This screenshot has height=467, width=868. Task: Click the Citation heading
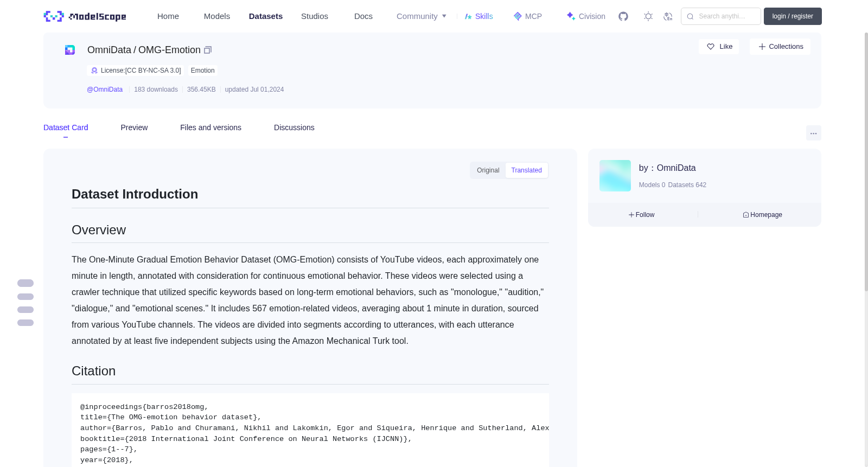coord(94,371)
